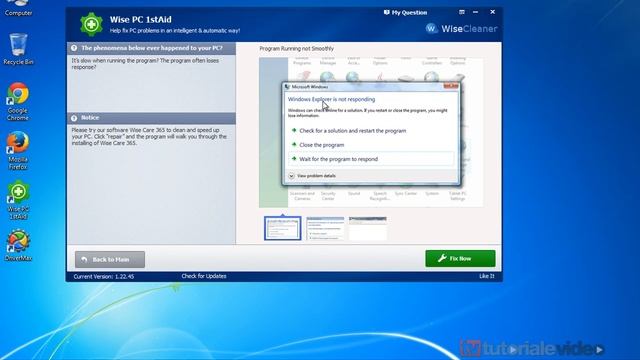Minimize the Wise PC 1stAid window
The height and width of the screenshot is (360, 640).
pyautogui.click(x=476, y=12)
